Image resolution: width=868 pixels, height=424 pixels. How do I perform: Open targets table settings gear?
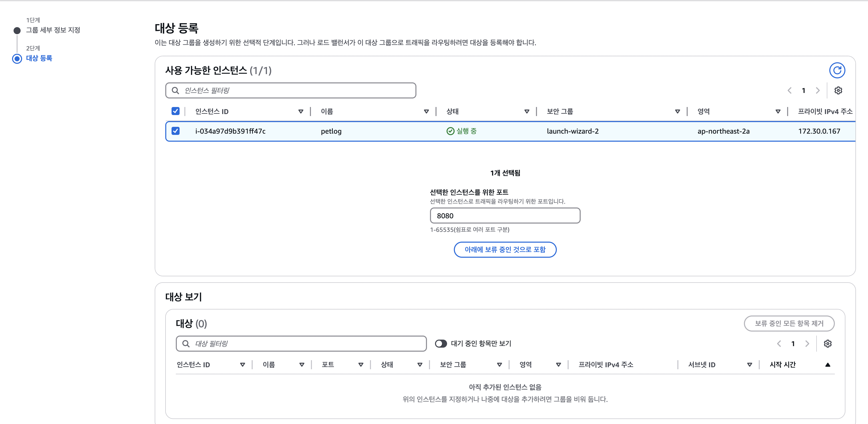coord(828,343)
